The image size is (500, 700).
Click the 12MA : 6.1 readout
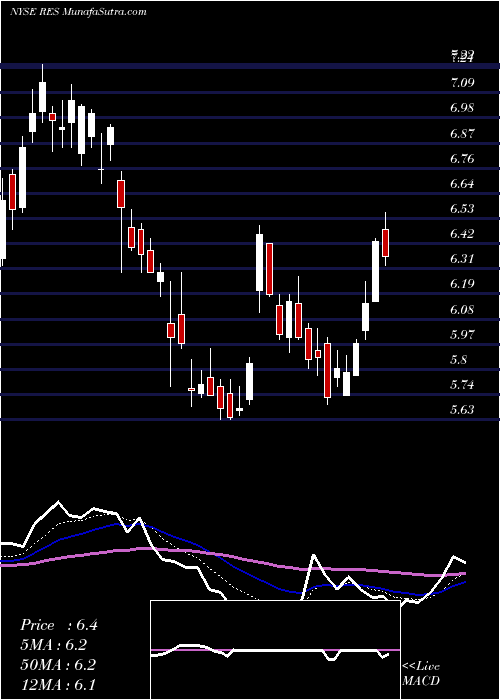58,684
